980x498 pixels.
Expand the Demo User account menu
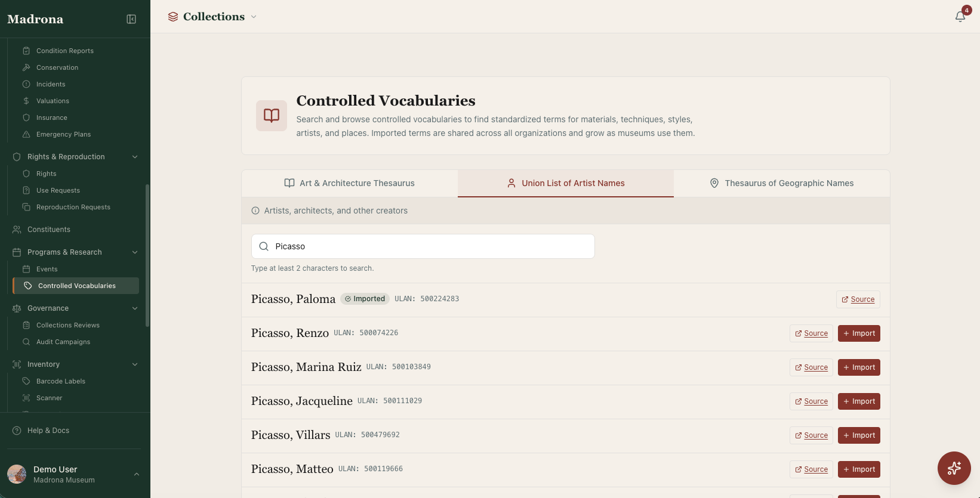tap(136, 474)
